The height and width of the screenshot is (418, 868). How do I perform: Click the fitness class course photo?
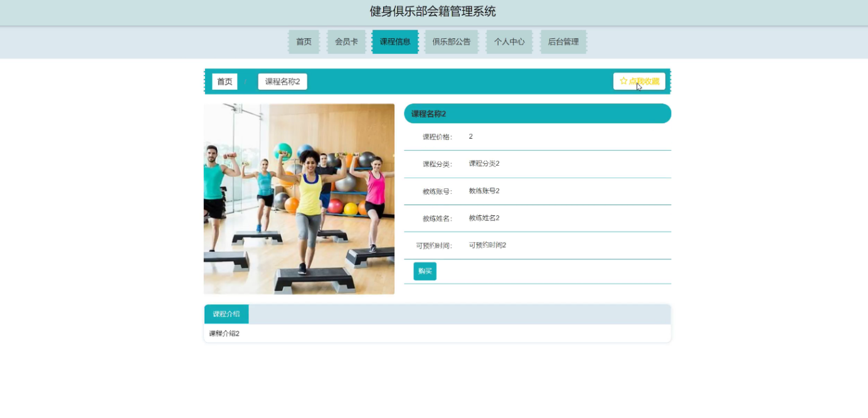pos(299,199)
